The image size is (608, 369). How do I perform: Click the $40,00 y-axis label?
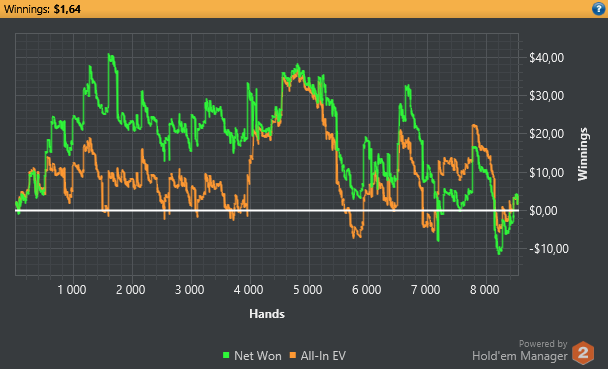point(546,58)
